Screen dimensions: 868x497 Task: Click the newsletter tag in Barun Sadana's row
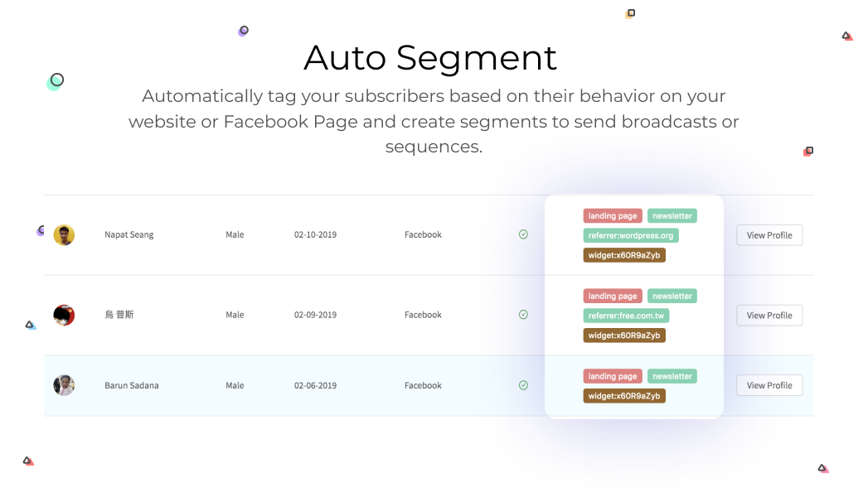(x=672, y=376)
